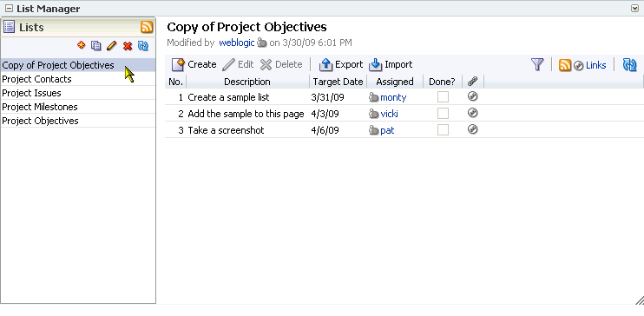
Task: Click RSS icon in list toolbar
Action: pos(565,65)
